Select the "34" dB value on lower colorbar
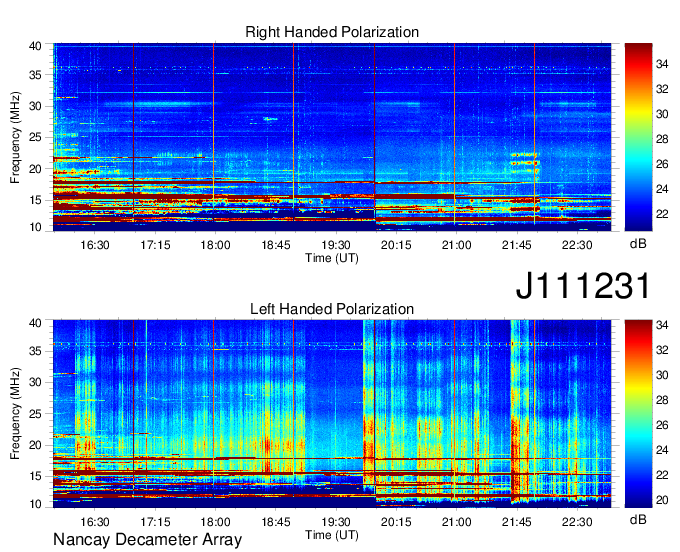 pyautogui.click(x=662, y=325)
